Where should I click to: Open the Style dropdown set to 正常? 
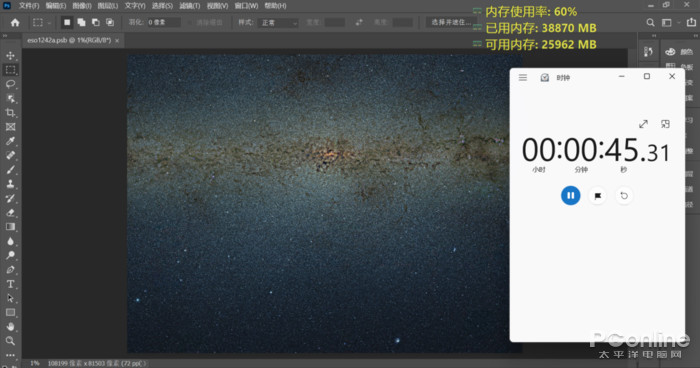[278, 22]
